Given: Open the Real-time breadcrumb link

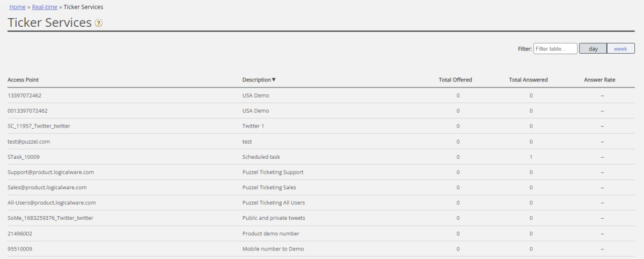Looking at the screenshot, I should 44,7.
